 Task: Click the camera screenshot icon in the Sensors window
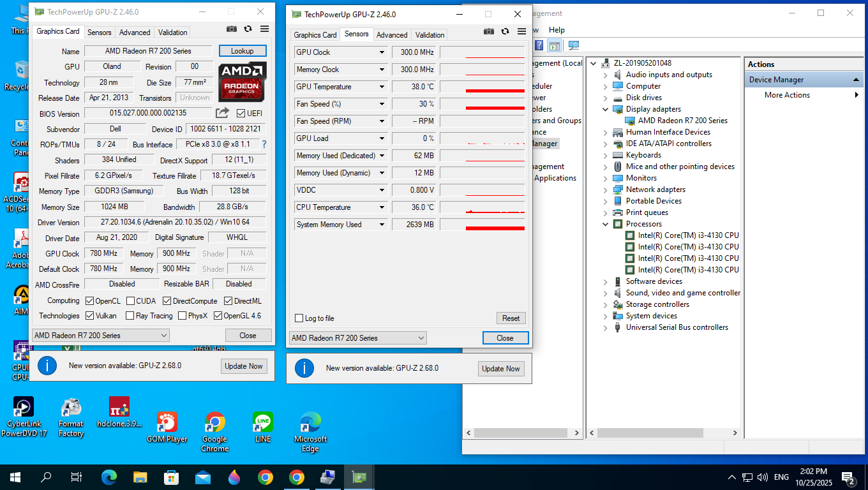(488, 31)
